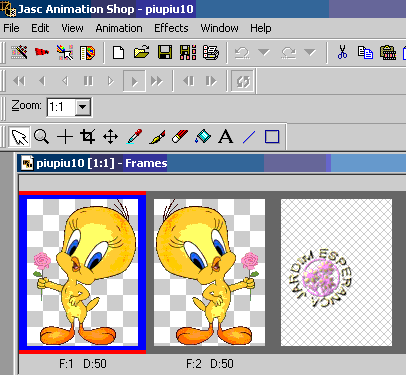Open the Zoom ratio dropdown
Screen dimensions: 406x375
click(x=83, y=107)
